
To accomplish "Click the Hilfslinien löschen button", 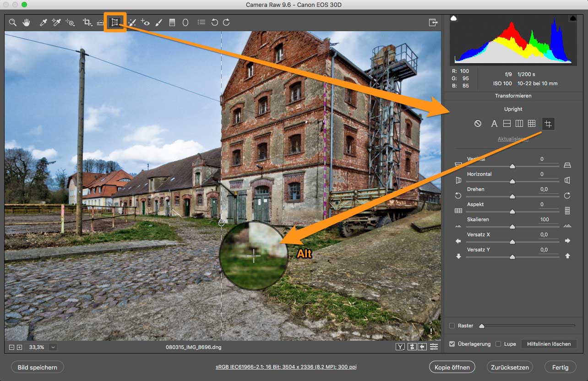I will (549, 344).
